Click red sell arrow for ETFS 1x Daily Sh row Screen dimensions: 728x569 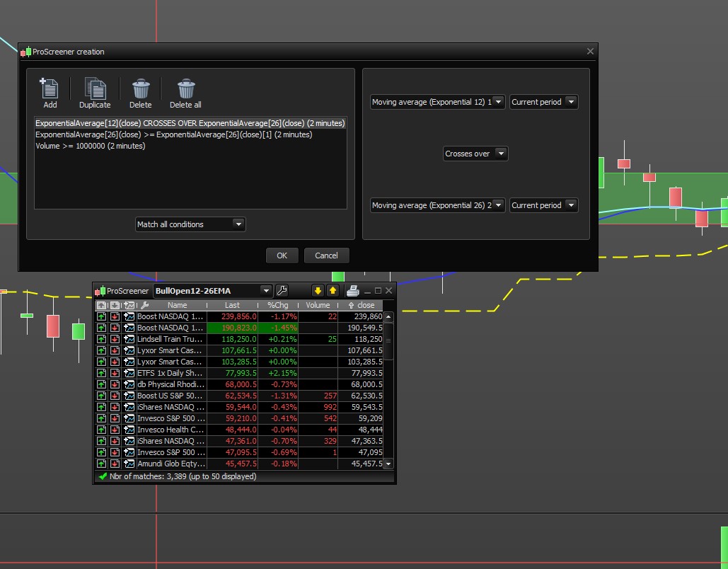[x=115, y=373]
